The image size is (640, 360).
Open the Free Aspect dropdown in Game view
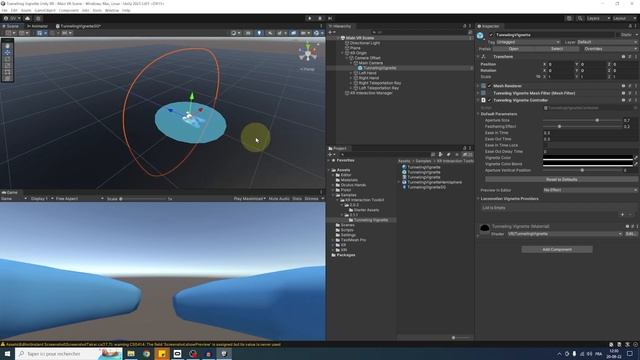point(79,199)
